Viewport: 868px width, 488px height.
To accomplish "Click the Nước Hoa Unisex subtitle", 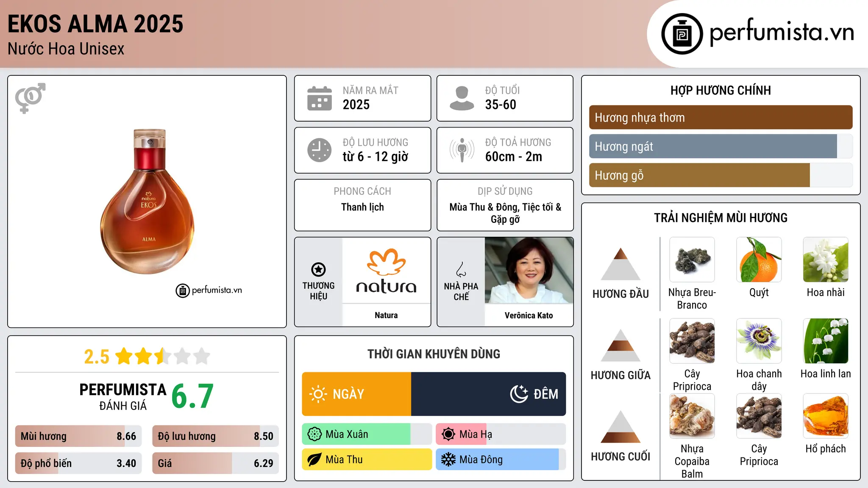I will 66,49.
